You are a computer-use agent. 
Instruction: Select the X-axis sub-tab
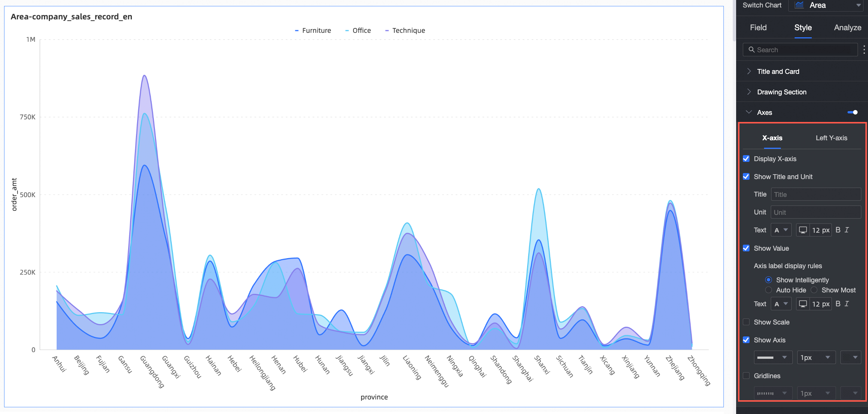coord(772,138)
